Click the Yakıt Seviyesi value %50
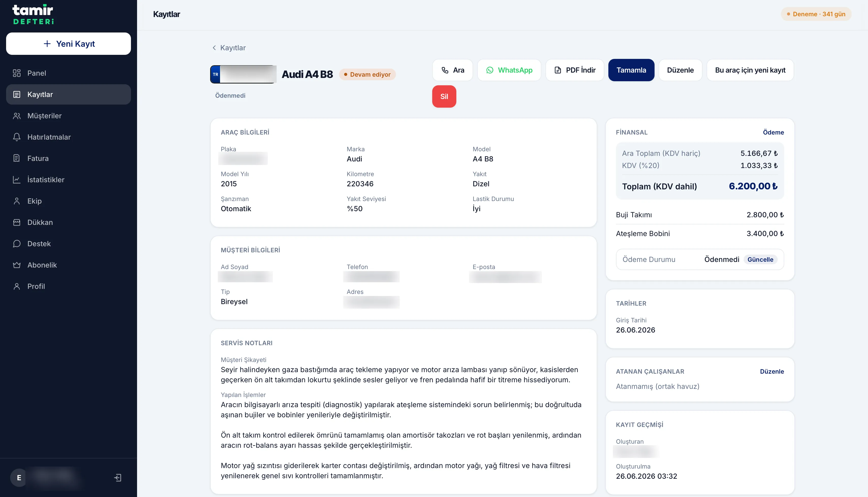This screenshot has width=868, height=497. 355,209
